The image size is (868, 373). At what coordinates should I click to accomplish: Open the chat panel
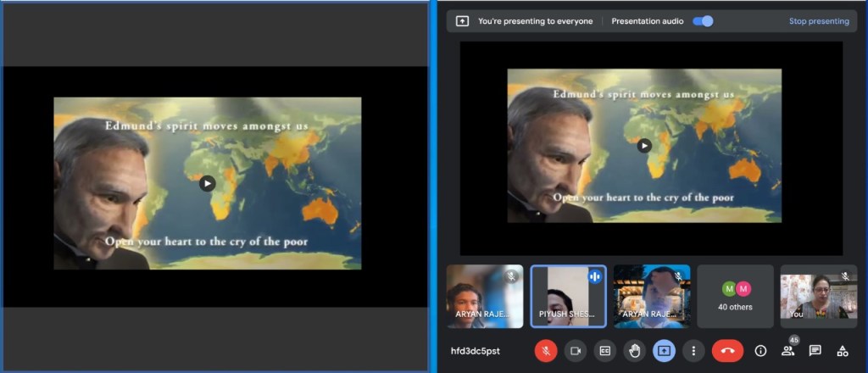point(815,350)
